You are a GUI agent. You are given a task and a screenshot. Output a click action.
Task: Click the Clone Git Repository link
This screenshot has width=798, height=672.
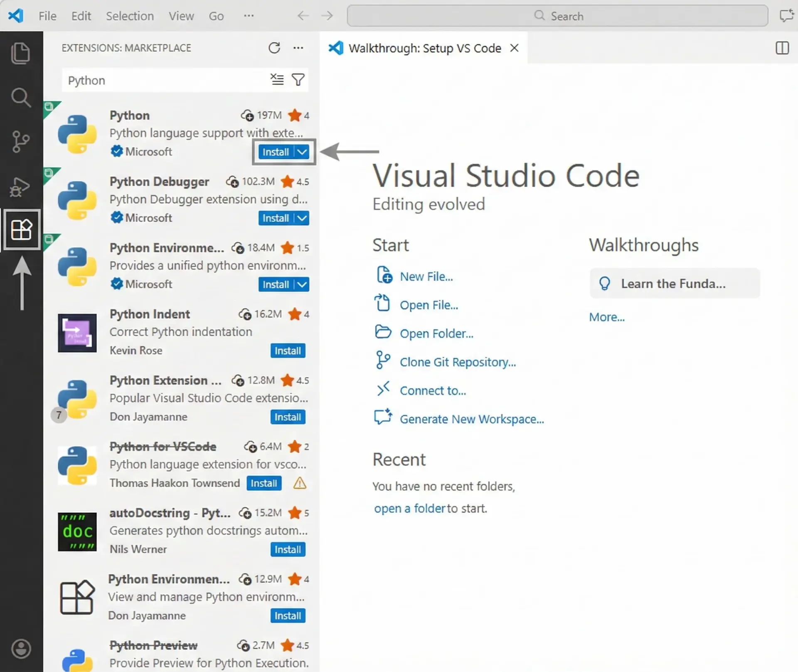(x=458, y=362)
